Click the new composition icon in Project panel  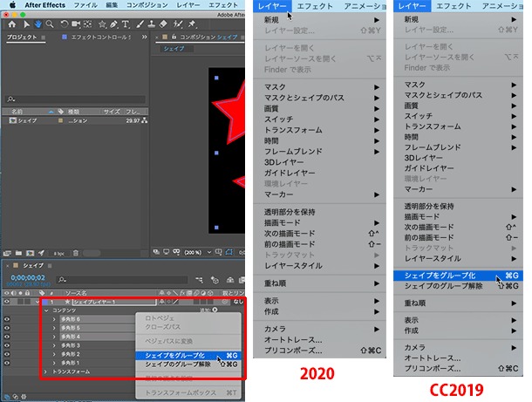(31, 253)
